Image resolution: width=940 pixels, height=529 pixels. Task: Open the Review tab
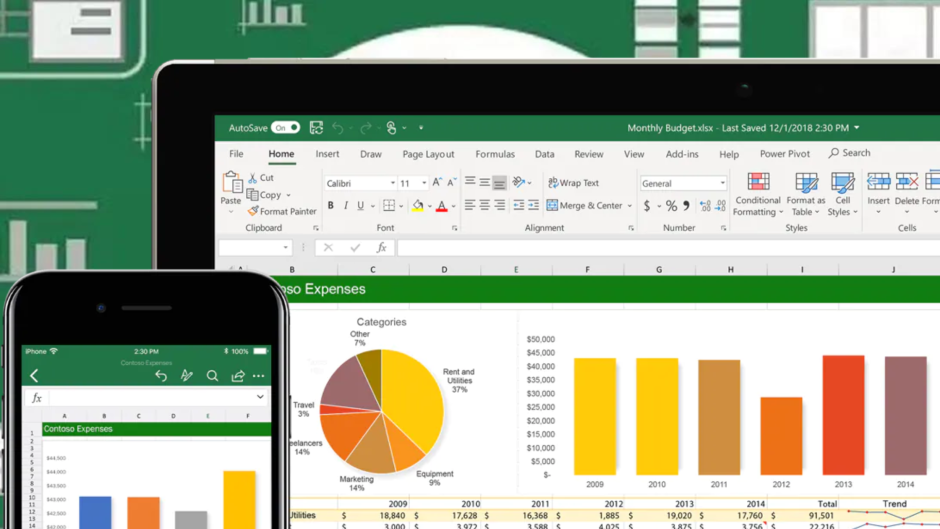[x=589, y=154]
